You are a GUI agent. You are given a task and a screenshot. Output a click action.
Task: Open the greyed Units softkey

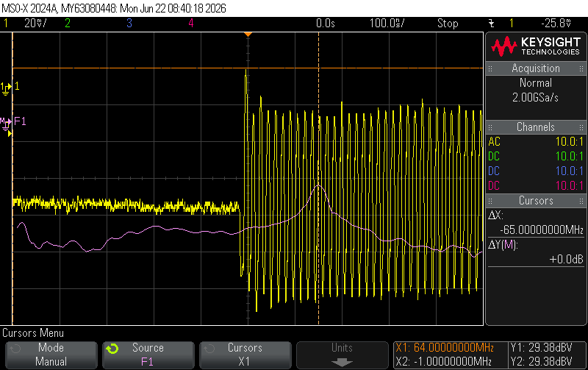click(342, 355)
